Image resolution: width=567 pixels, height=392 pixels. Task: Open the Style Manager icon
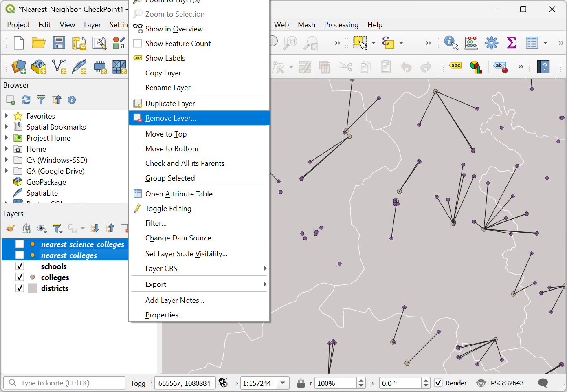point(119,43)
